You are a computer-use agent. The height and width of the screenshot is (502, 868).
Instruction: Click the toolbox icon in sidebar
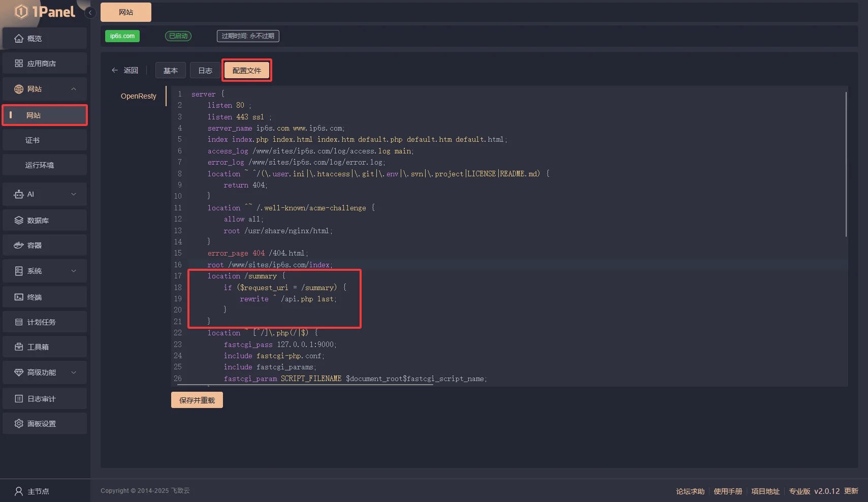click(19, 347)
